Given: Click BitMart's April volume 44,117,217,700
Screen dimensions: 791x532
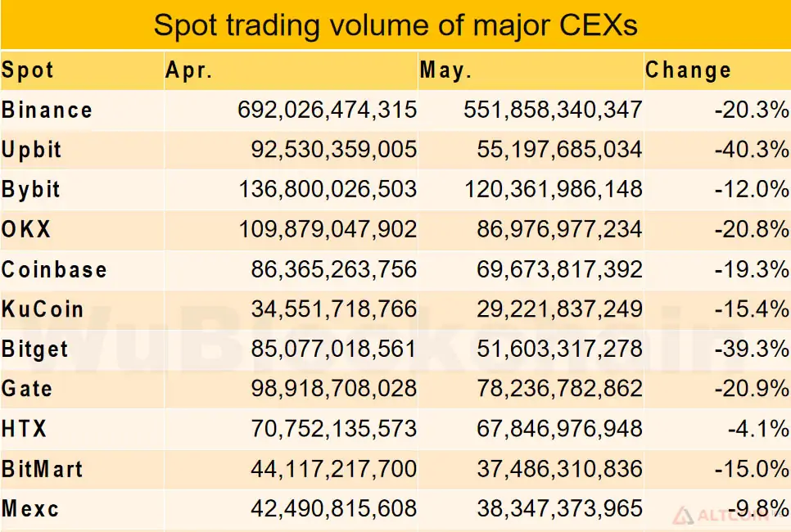Looking at the screenshot, I should click(x=334, y=469).
